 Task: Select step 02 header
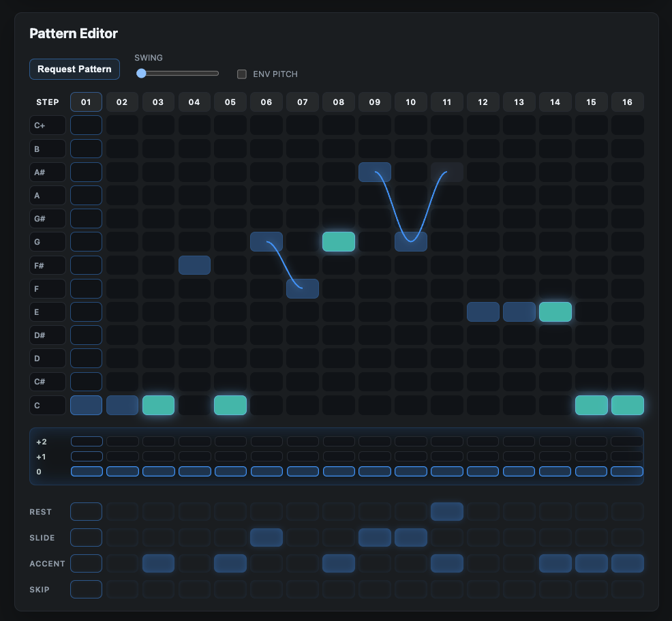tap(122, 102)
